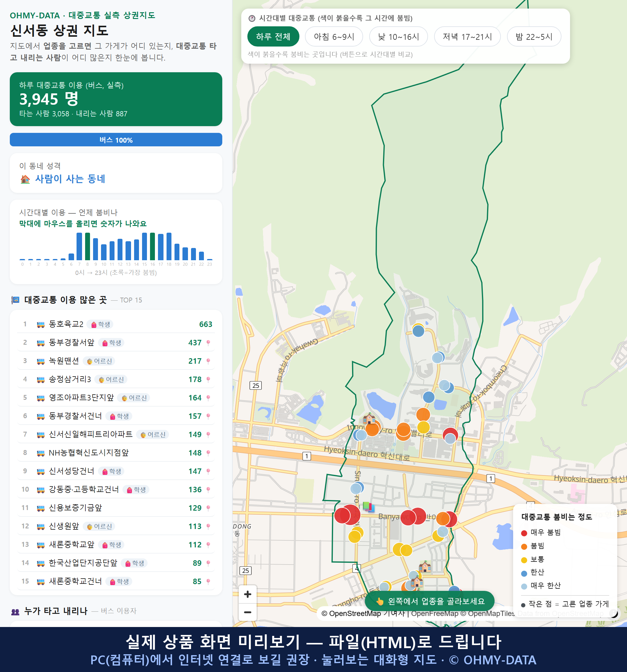Zoom out with the map minus button

(247, 612)
